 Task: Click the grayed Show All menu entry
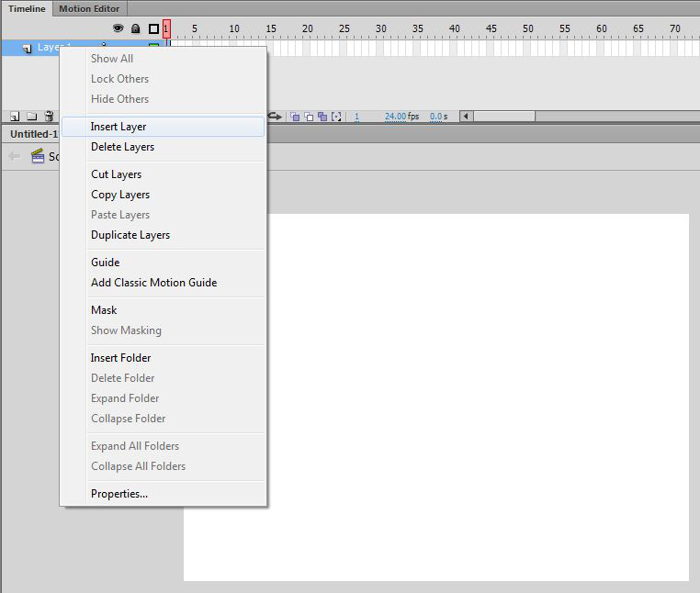163,59
